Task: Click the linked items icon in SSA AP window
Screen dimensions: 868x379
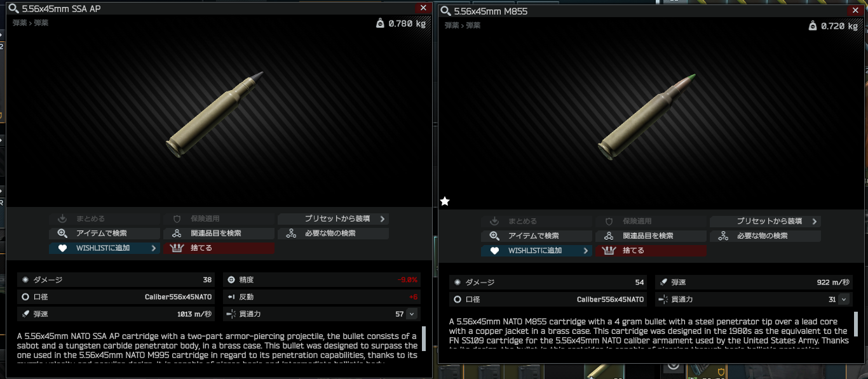Action: pyautogui.click(x=177, y=234)
